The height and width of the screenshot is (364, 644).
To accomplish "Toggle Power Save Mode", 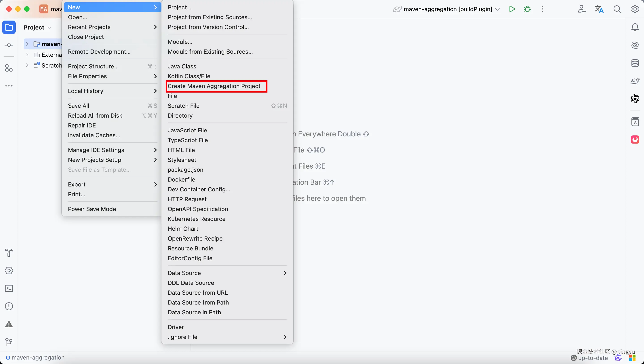I will [x=92, y=209].
